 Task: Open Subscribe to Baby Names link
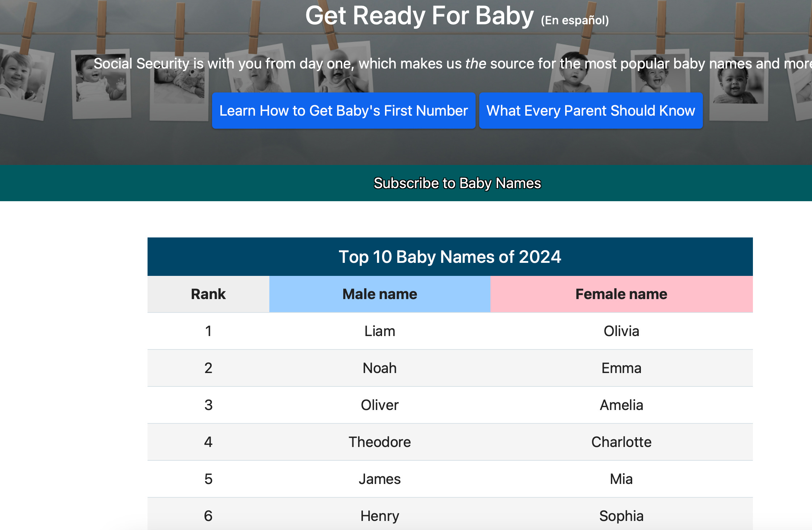pyautogui.click(x=457, y=183)
